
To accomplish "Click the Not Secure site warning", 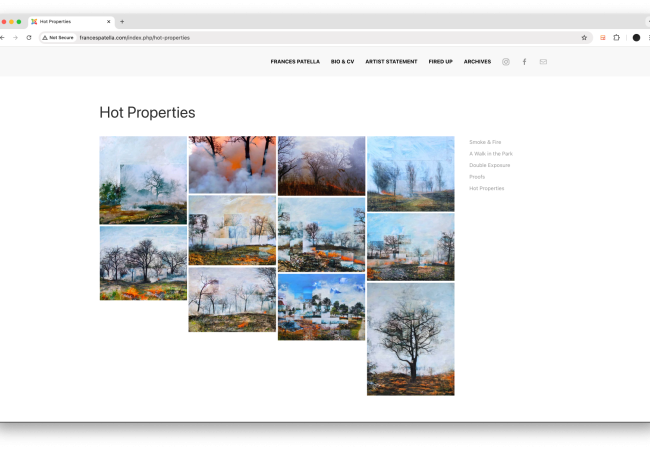I will (58, 37).
